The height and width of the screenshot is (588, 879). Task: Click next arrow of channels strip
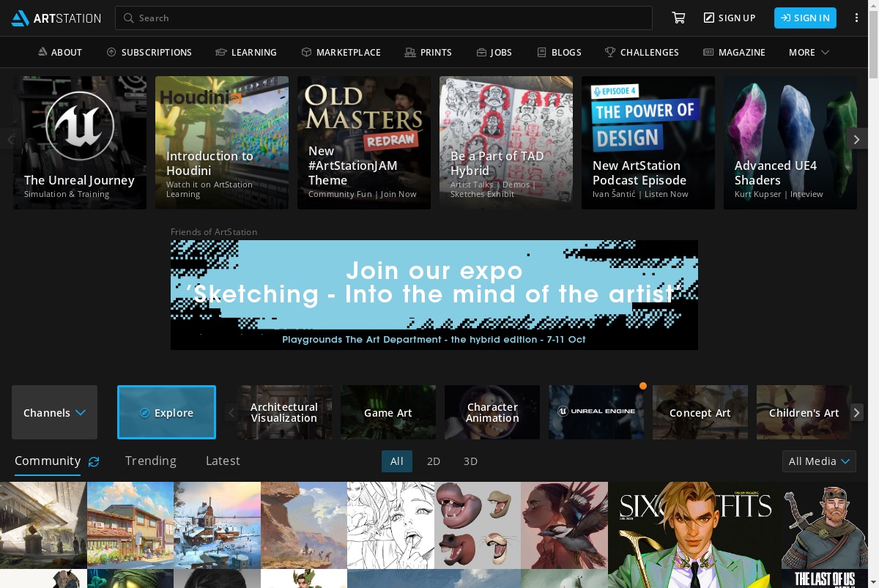856,413
